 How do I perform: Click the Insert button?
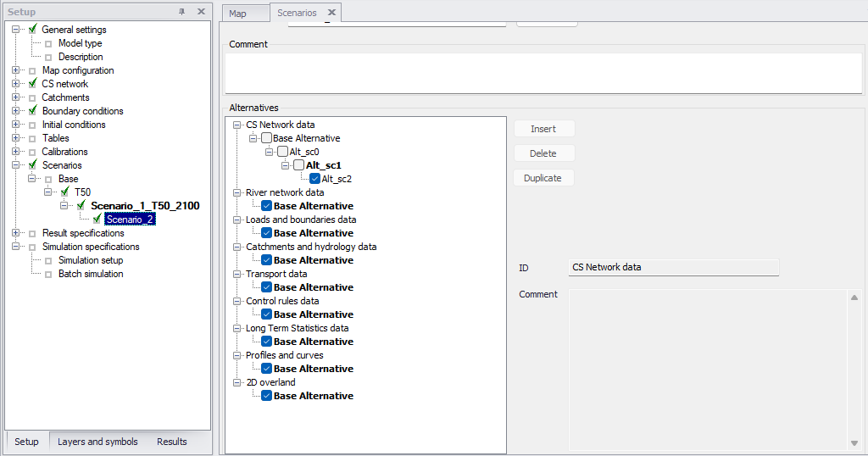pos(543,129)
